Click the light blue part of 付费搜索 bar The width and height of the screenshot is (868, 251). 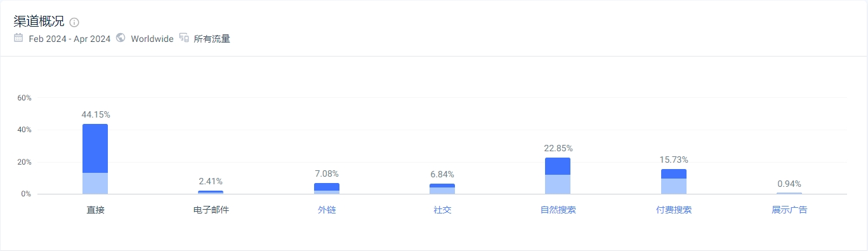click(674, 186)
